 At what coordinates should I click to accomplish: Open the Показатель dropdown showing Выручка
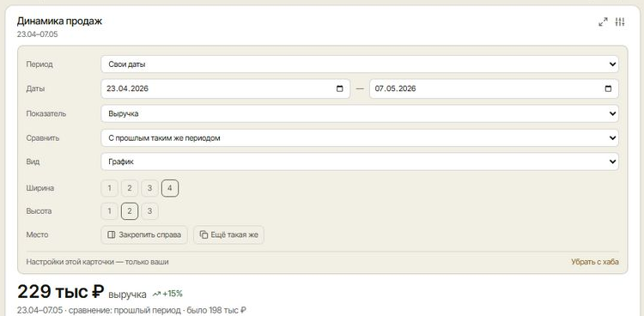360,113
